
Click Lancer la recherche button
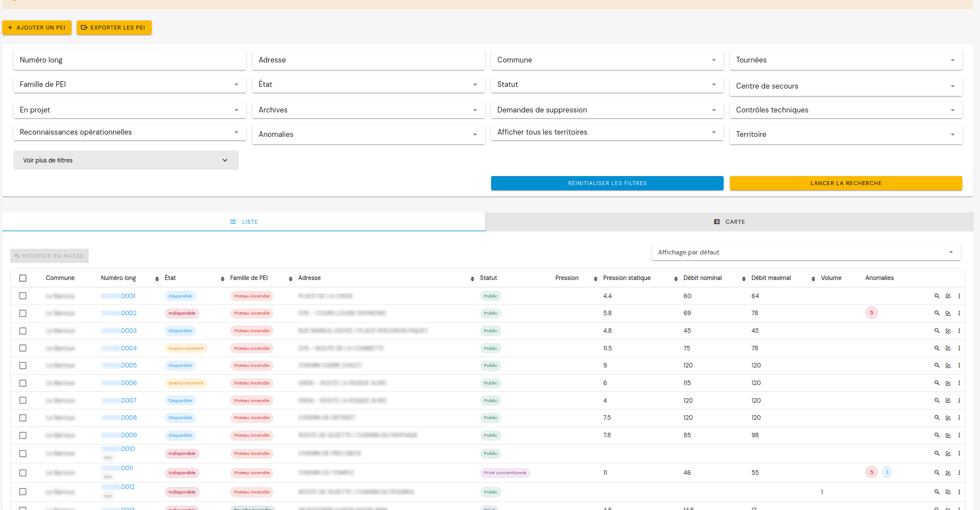coord(845,183)
